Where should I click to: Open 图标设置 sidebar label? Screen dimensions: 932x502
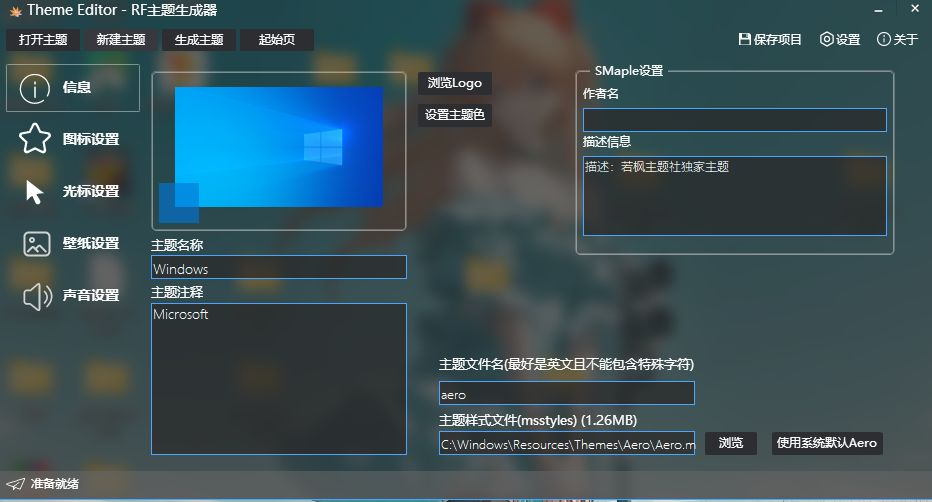[x=91, y=140]
